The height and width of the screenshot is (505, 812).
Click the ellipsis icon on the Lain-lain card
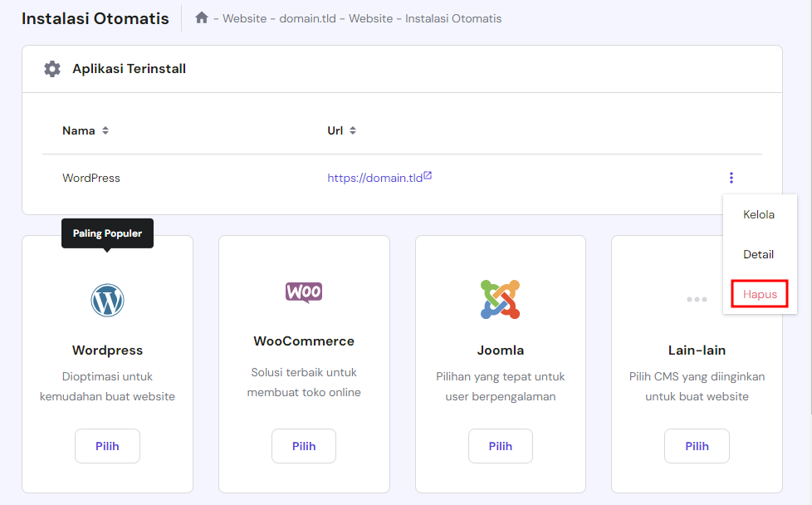(697, 299)
